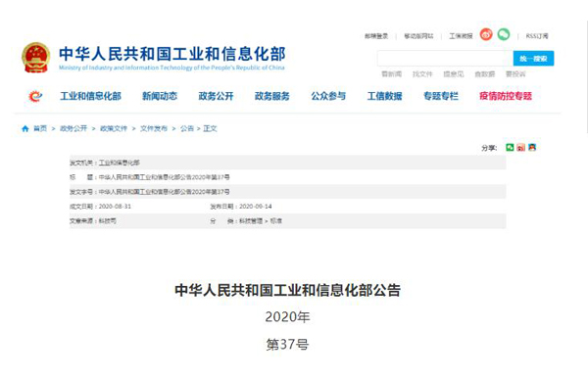Click the 成文日期 value 2020-08-31

115,207
